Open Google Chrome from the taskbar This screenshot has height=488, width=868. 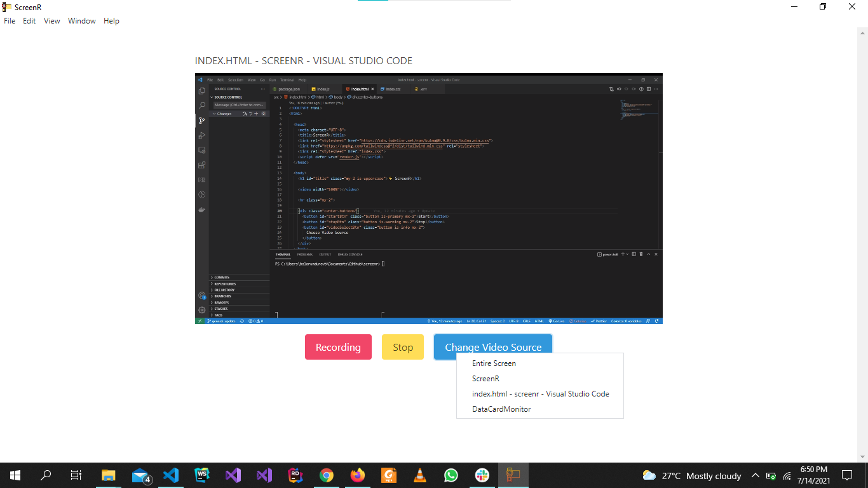click(327, 475)
